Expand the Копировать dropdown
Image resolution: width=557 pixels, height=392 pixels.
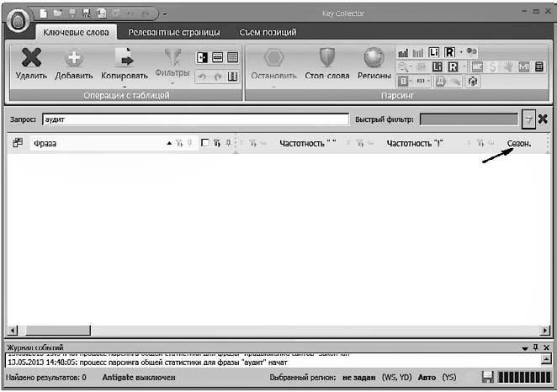pyautogui.click(x=124, y=84)
